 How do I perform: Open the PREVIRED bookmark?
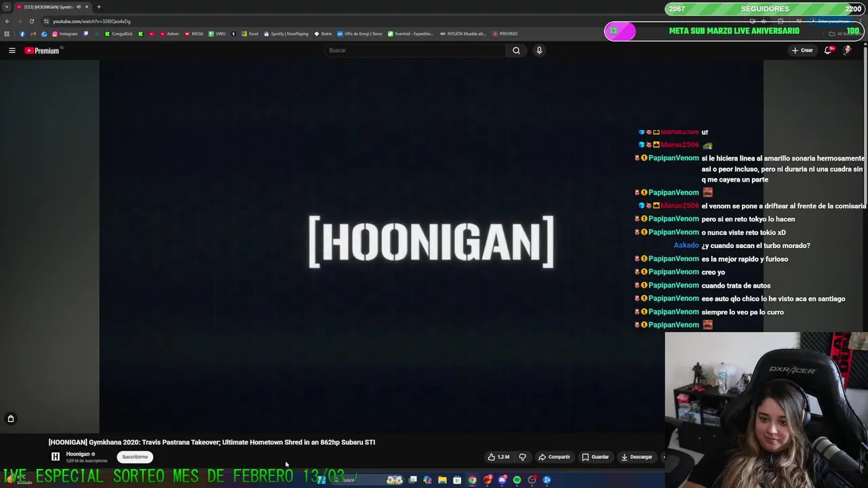coord(505,34)
